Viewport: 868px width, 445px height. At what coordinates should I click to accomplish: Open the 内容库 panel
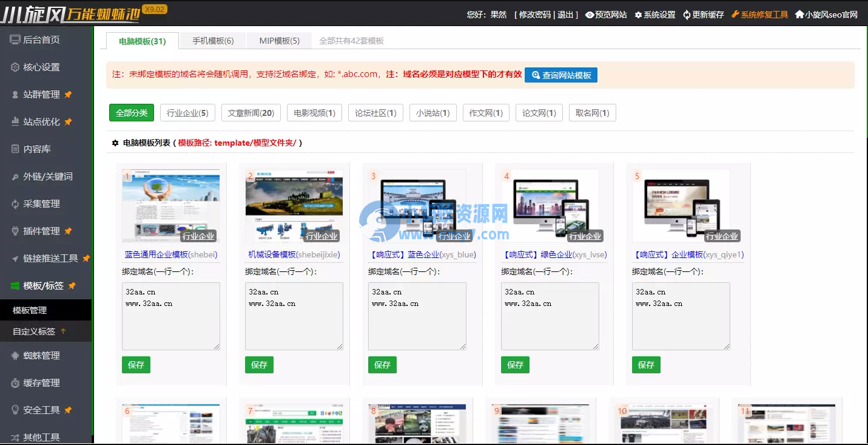[36, 149]
